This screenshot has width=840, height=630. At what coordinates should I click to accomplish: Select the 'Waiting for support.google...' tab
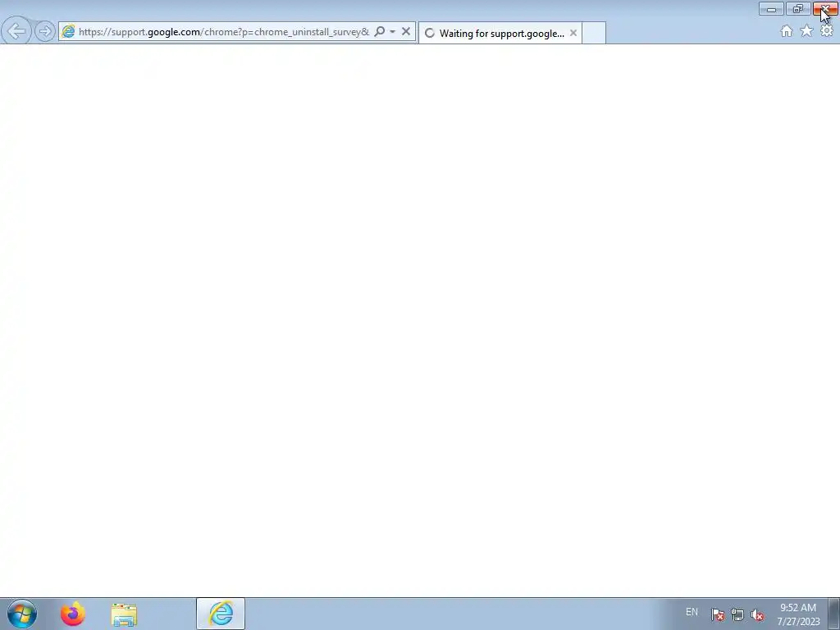(x=500, y=33)
